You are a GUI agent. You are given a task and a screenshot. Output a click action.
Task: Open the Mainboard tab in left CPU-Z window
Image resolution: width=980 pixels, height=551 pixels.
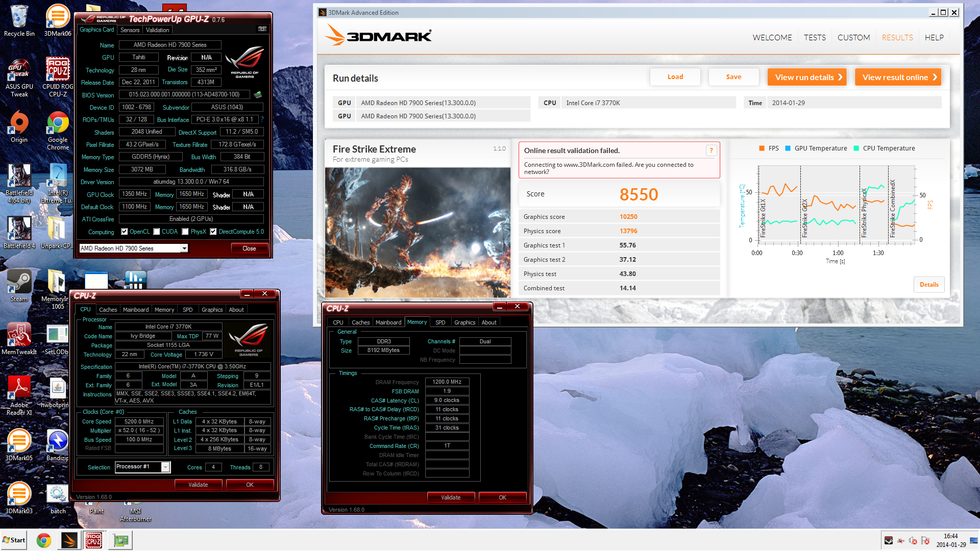136,310
